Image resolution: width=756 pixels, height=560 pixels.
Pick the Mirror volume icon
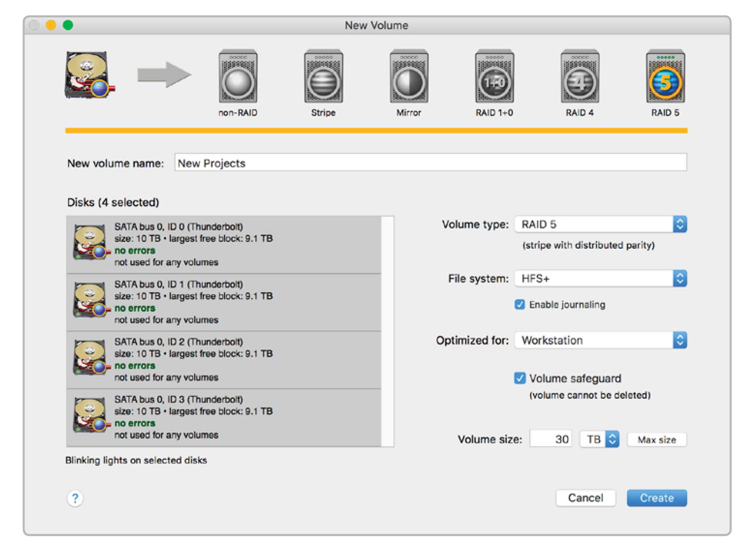[x=409, y=77]
